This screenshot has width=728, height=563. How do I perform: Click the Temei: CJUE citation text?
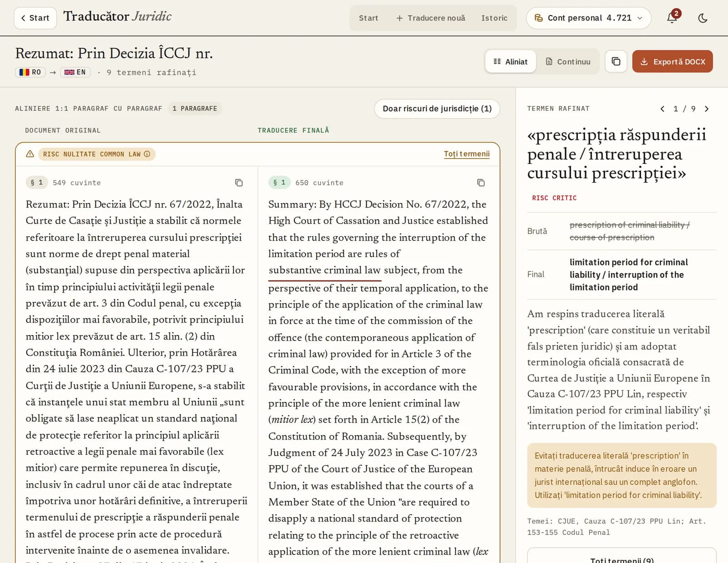(x=617, y=527)
